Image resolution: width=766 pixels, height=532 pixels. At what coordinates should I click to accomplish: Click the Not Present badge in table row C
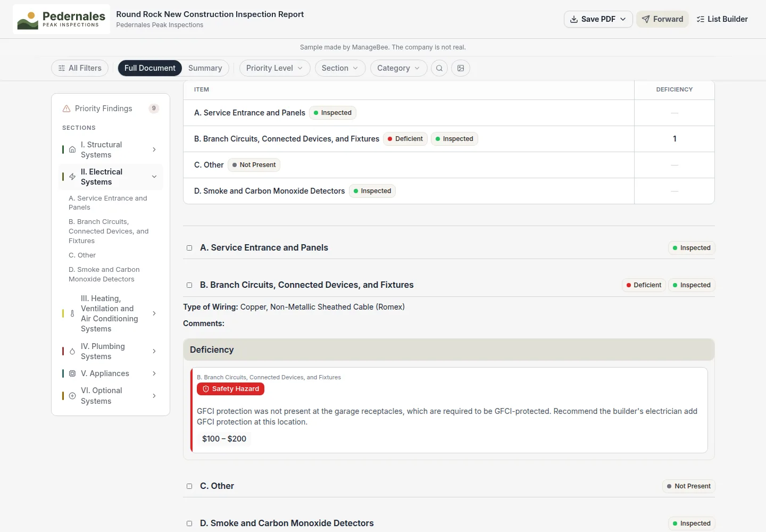click(254, 165)
